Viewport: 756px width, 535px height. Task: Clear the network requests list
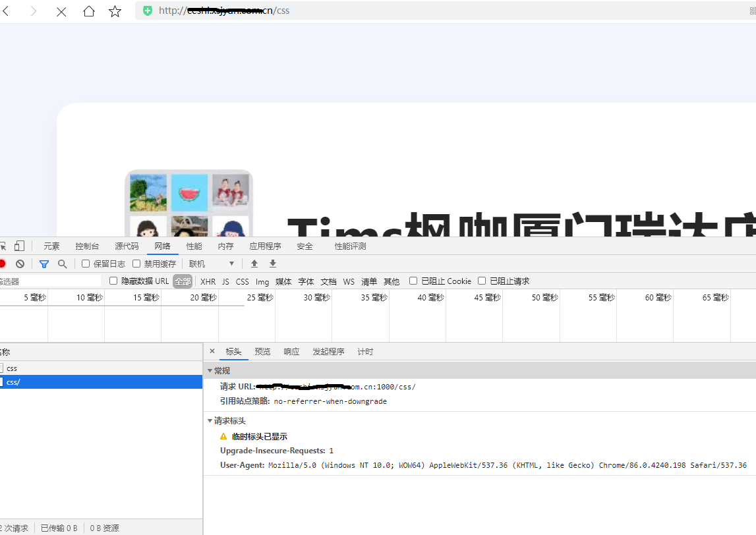click(20, 263)
